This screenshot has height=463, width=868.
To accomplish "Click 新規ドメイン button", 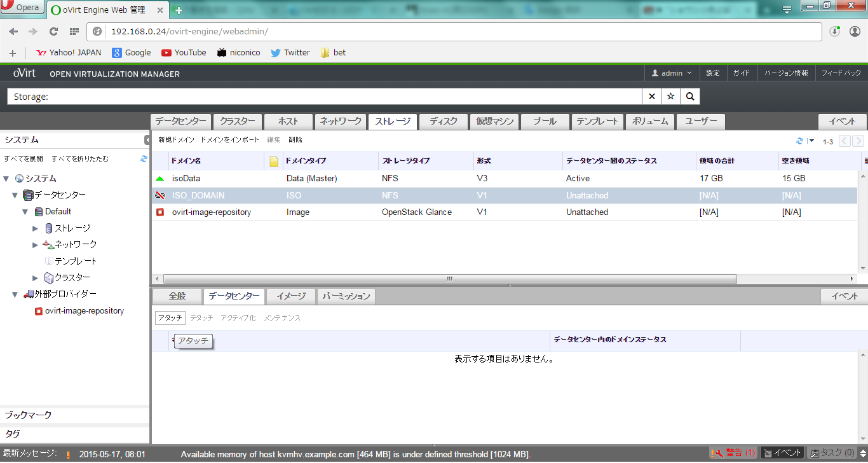I will [177, 139].
